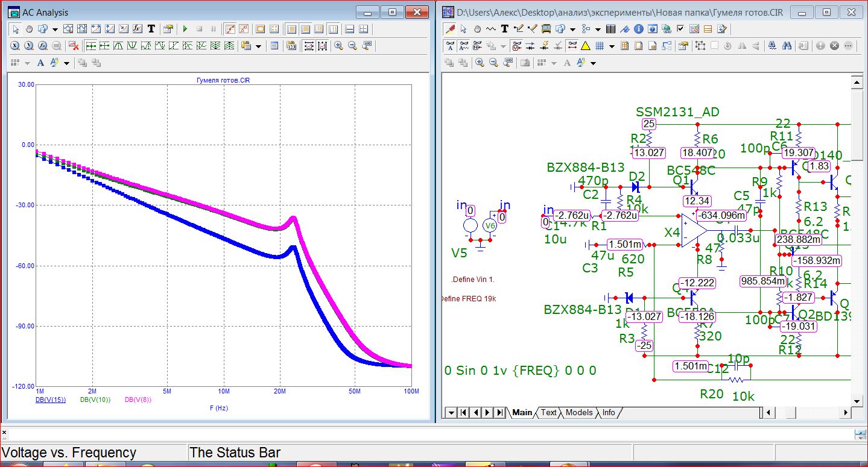The image size is (868, 467).
Task: Open dropdown arrow beside schematic grid icon
Action: coord(611,46)
